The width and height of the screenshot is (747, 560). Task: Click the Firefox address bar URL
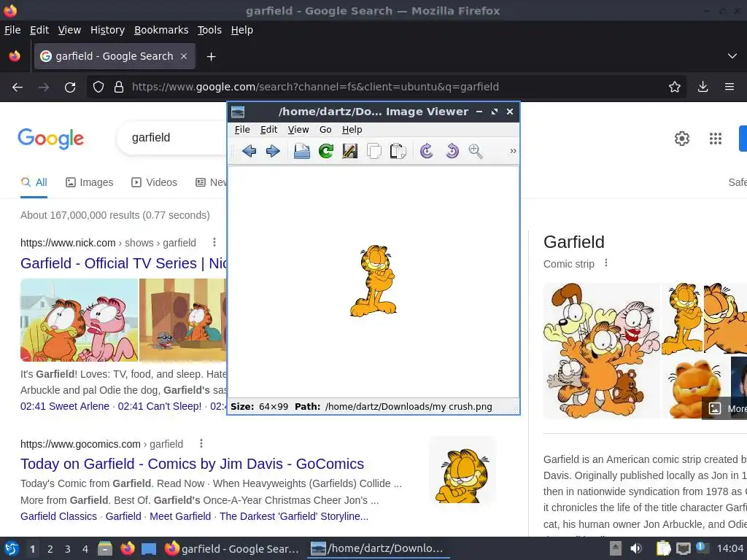click(x=315, y=87)
